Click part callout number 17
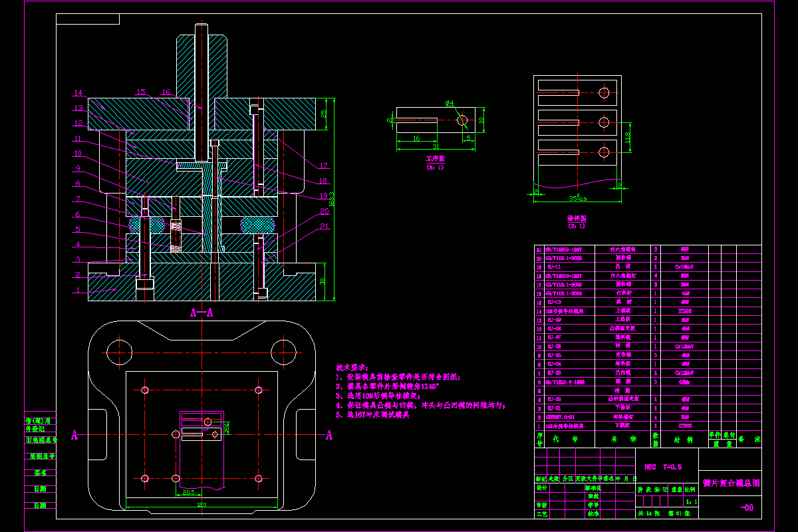The image size is (798, 532). point(323,166)
